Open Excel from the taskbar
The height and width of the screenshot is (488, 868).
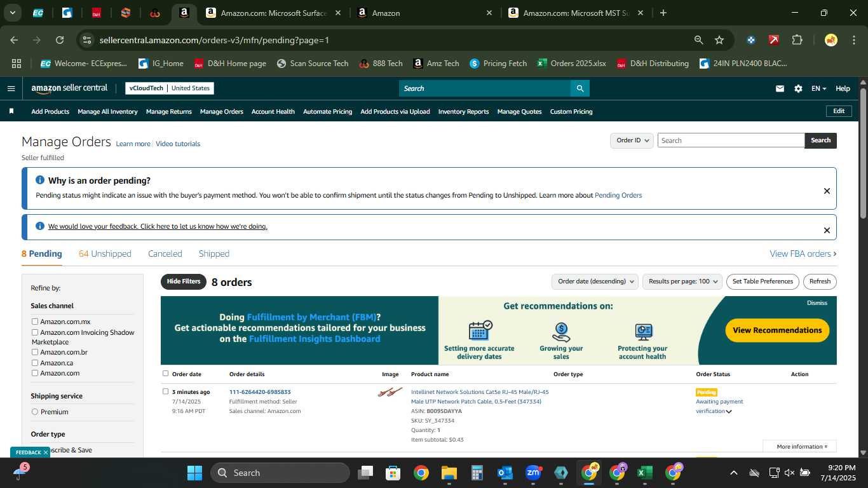644,473
